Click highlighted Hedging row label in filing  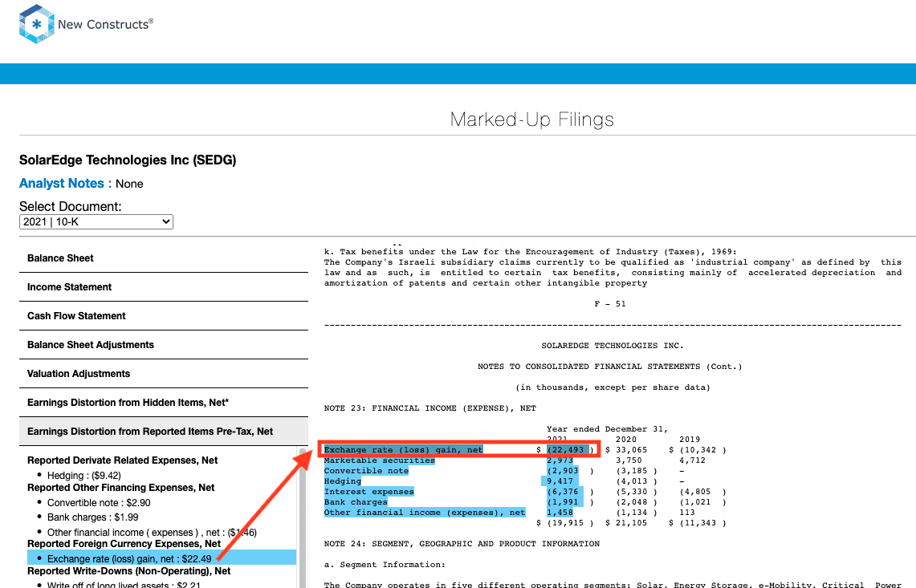343,481
